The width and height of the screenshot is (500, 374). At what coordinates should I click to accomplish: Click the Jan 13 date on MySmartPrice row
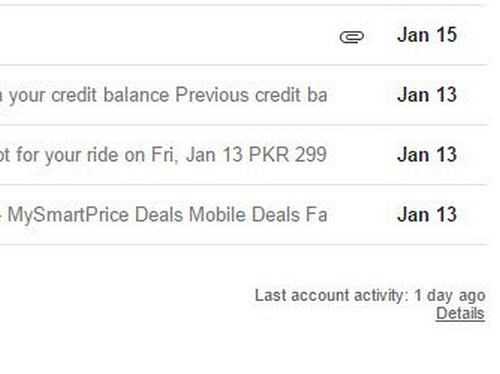coord(427,214)
